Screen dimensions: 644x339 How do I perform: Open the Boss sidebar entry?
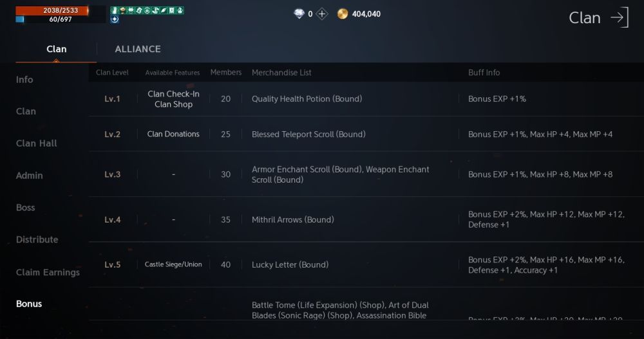click(x=26, y=208)
